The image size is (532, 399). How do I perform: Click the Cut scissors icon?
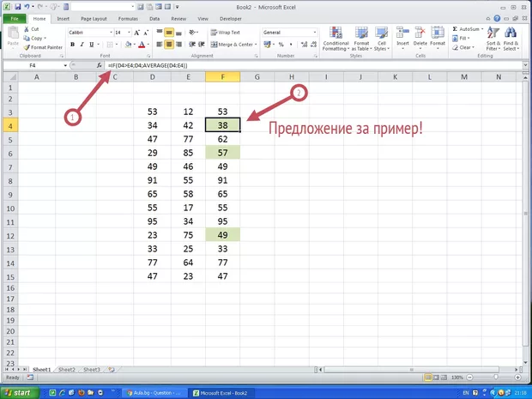tap(27, 29)
